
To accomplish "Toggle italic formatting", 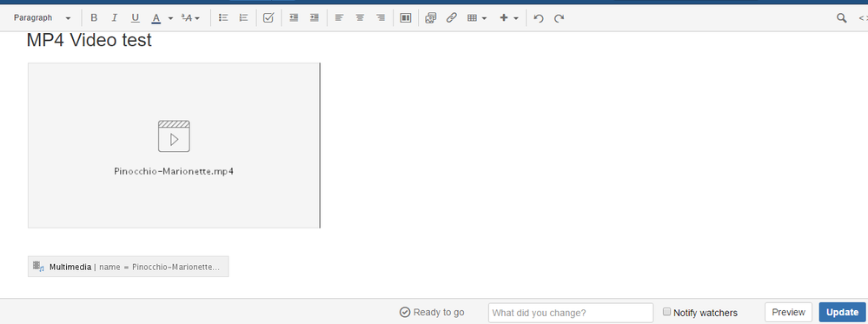I will 115,17.
